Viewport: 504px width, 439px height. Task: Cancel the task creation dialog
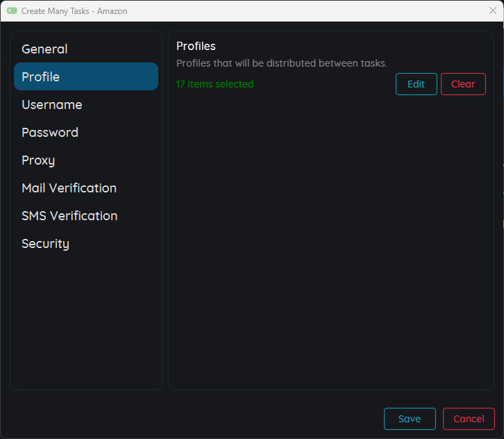pos(469,419)
